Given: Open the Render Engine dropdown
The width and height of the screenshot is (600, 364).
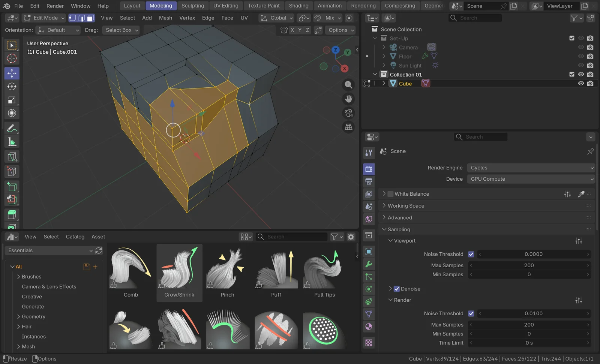Looking at the screenshot, I should pos(531,168).
